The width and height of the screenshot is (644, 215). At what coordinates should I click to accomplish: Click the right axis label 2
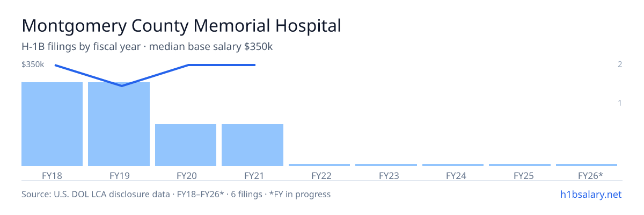[619, 64]
